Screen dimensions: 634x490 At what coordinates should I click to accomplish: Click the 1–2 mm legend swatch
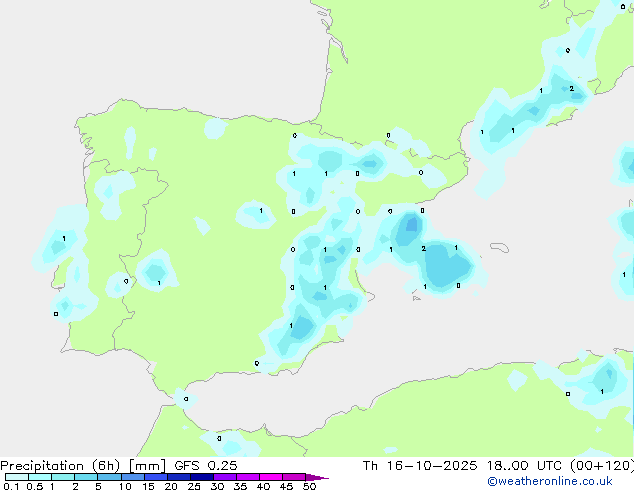point(63,477)
